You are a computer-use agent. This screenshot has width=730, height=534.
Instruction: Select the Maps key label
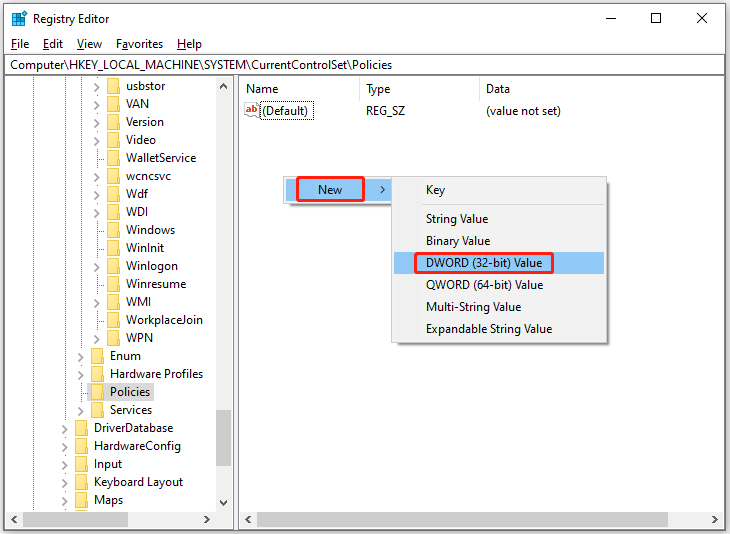tap(108, 500)
